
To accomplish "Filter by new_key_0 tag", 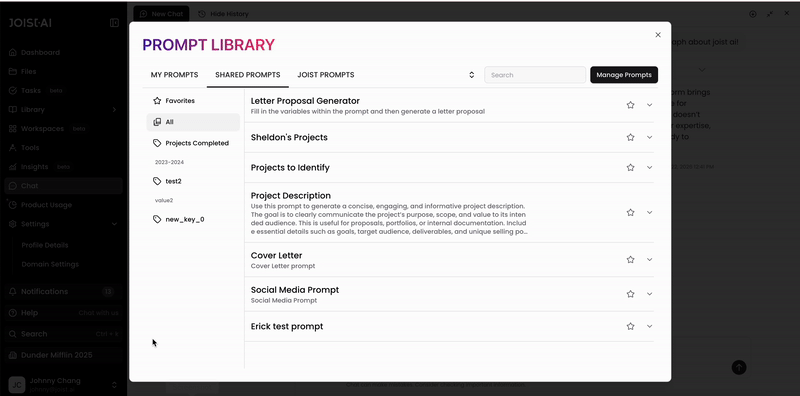I will 193,219.
